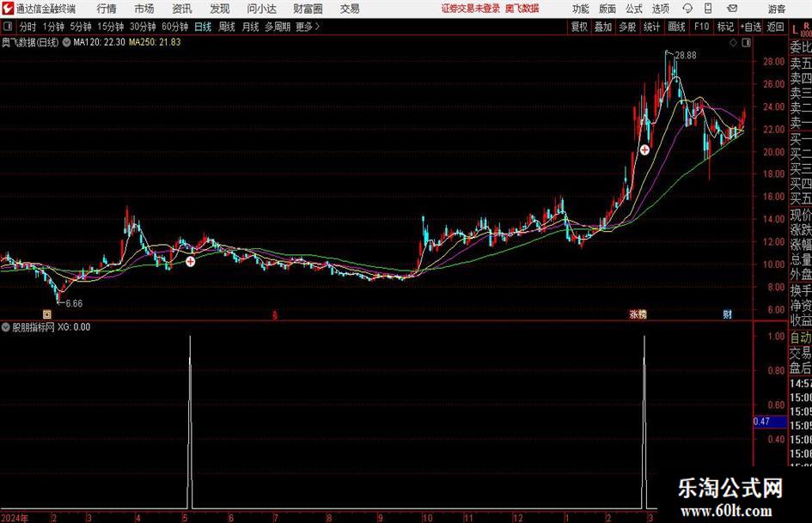812x523 pixels.
Task: Click the 标记 mark button
Action: tap(725, 27)
